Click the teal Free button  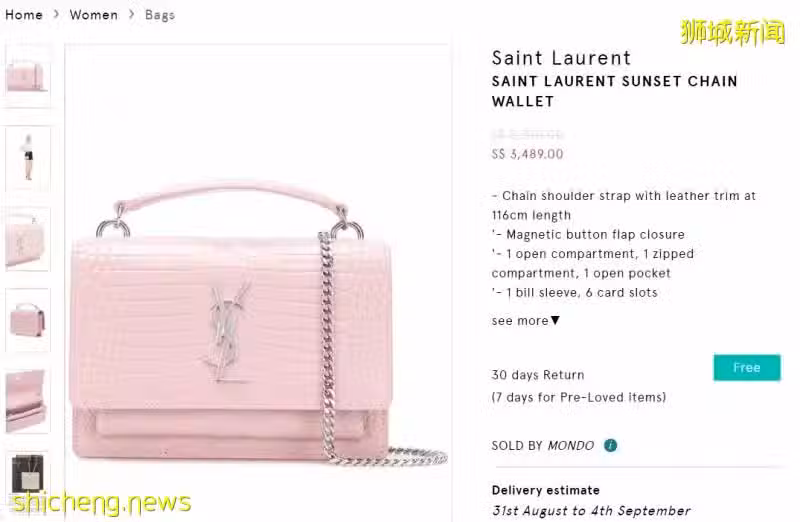pos(746,367)
